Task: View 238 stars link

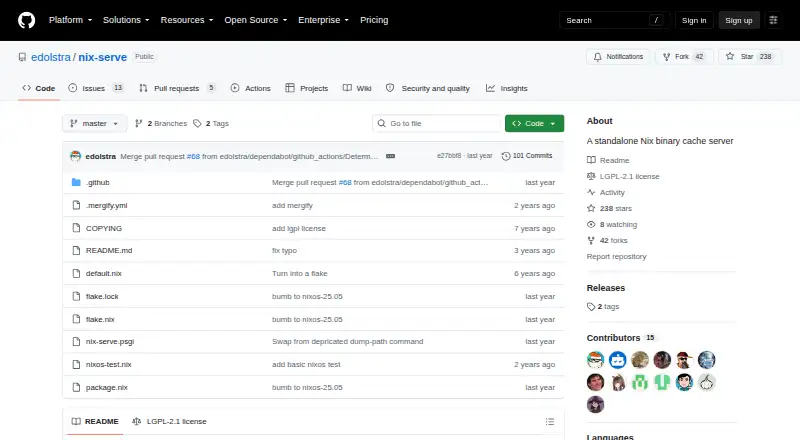Action: 609,208
